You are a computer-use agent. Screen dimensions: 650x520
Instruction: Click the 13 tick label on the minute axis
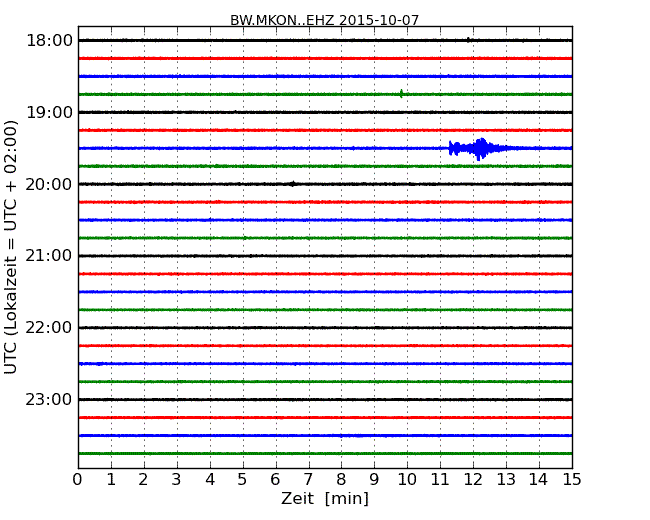tap(506, 480)
